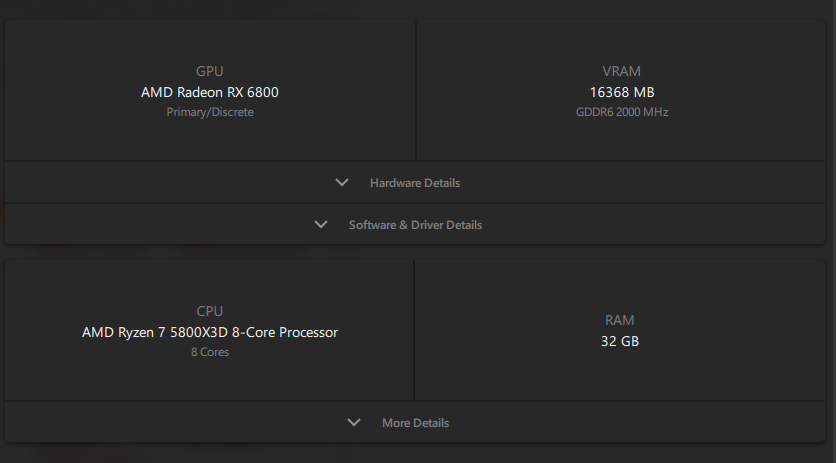Click the chevron icon beside Software & Driver Details
The image size is (836, 463).
[x=320, y=225]
